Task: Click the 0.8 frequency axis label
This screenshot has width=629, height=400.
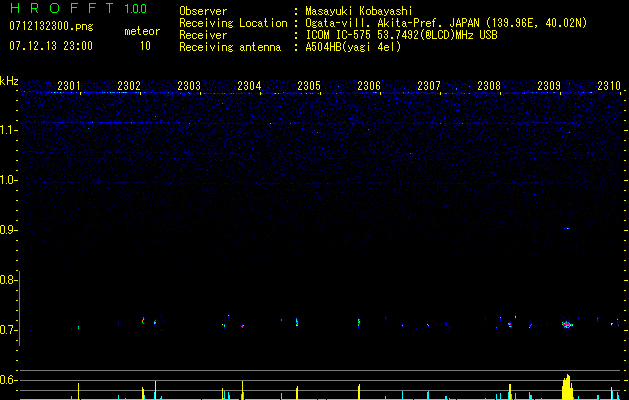Action: click(8, 280)
